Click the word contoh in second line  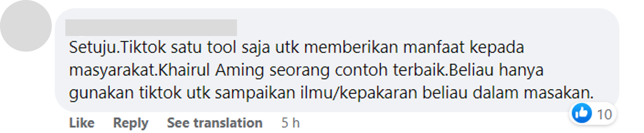tap(361, 70)
